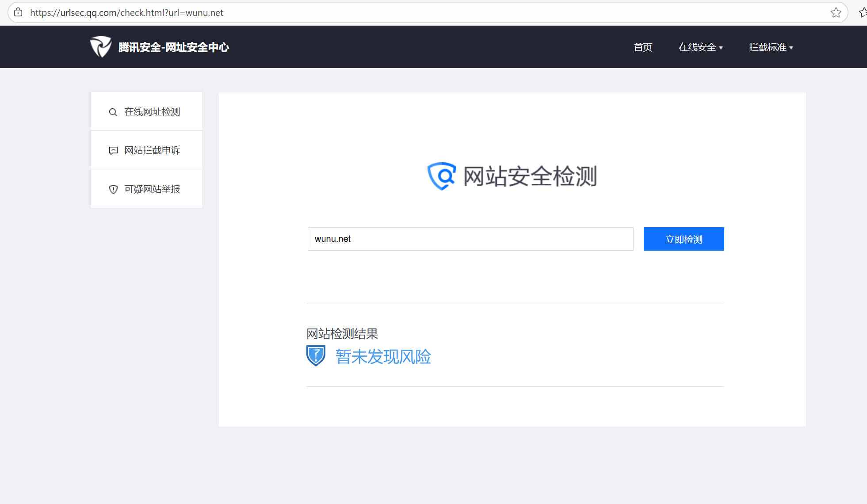Select 可疑网站举报 in the sidebar
This screenshot has height=504, width=867.
152,189
